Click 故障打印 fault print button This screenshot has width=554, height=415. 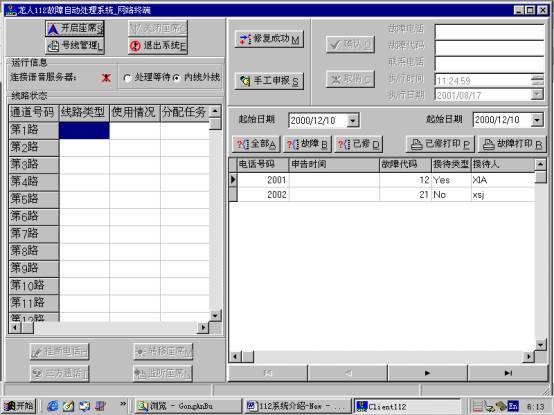(x=512, y=144)
